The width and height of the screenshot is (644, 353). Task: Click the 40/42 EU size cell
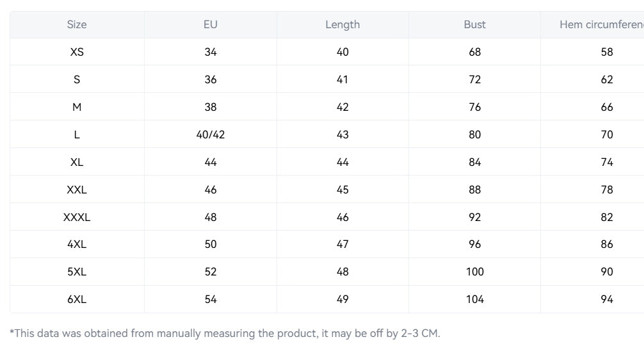tap(210, 135)
